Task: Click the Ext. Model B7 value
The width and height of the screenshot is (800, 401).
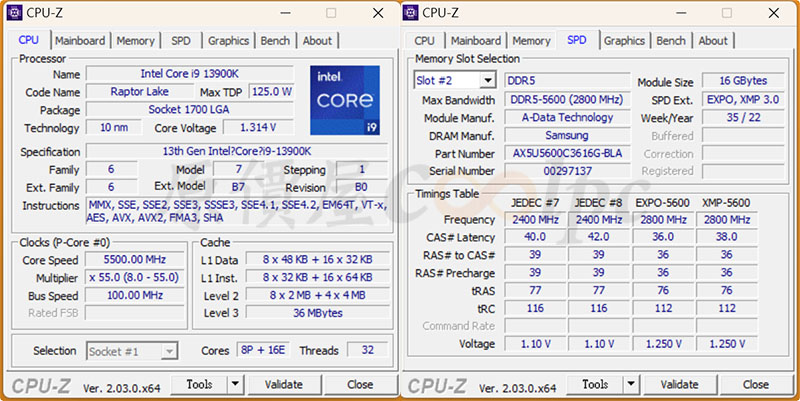Action: click(238, 187)
